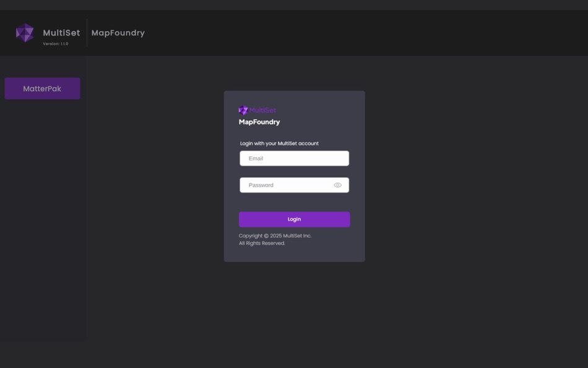Click the MapFoundry title in the header
Image resolution: width=588 pixels, height=368 pixels.
point(118,32)
